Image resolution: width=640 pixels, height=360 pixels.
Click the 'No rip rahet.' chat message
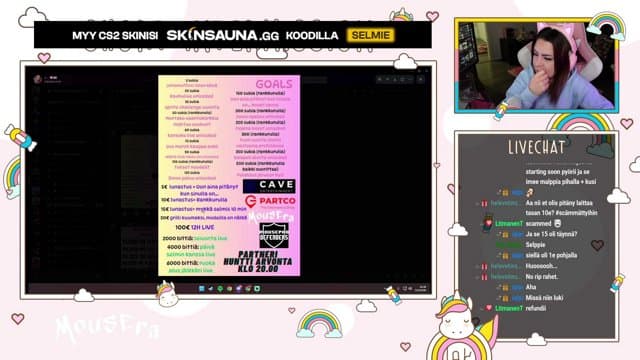(542, 277)
